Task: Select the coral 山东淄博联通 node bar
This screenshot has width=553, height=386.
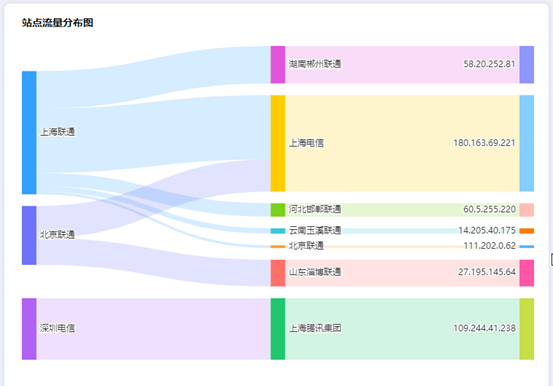Action: 278,273
